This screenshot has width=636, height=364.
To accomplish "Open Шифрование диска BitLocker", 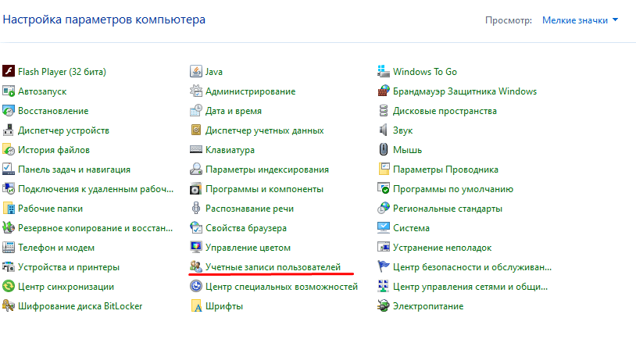I will 80,306.
